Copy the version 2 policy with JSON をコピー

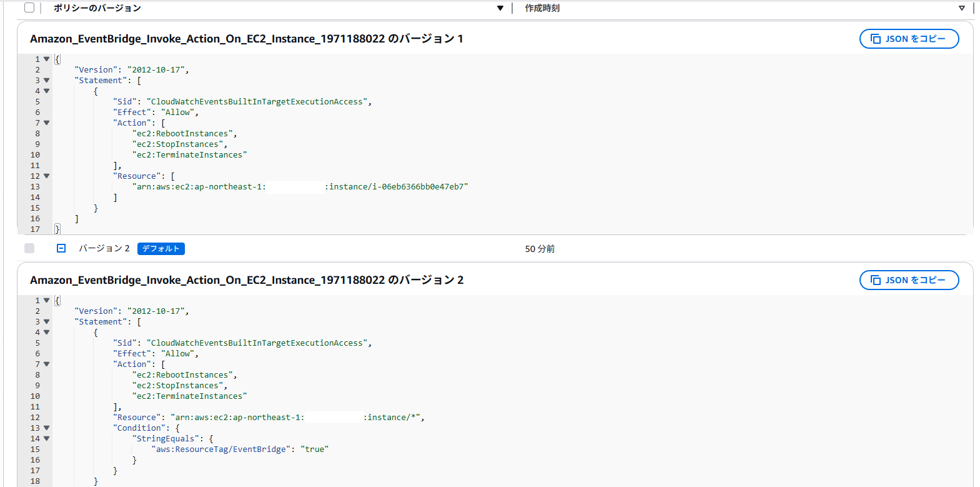coord(909,280)
